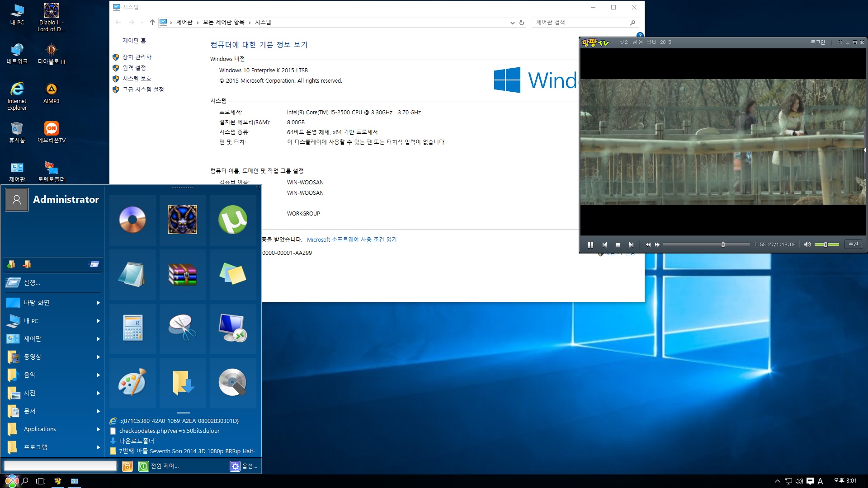
Task: Go to the previous video track
Action: pos(604,244)
